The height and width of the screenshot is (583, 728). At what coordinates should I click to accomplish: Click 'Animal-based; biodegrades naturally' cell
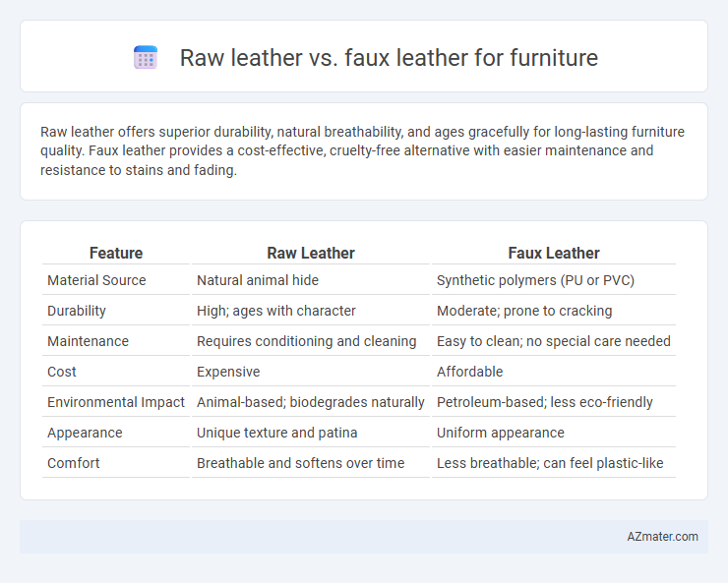[311, 402]
